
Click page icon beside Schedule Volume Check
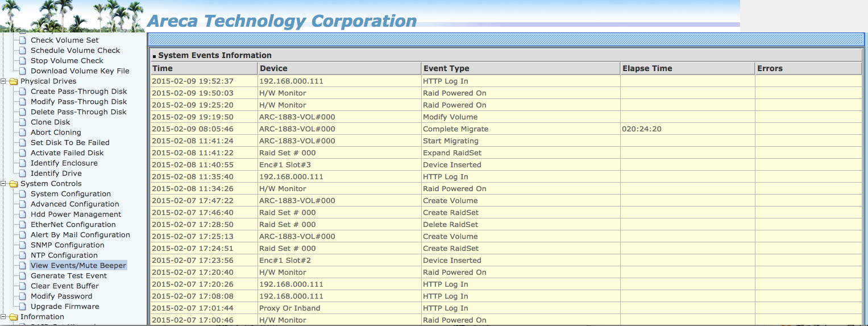[23, 51]
